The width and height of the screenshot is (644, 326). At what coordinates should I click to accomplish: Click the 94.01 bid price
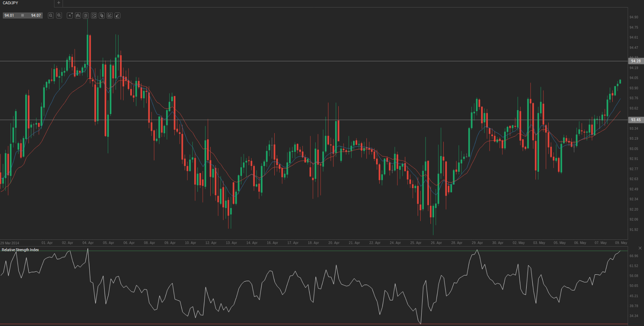(x=9, y=16)
